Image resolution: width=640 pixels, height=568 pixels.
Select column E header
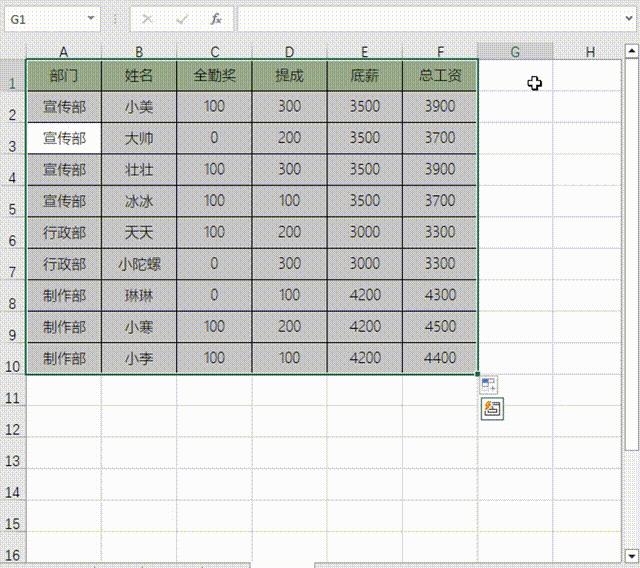pyautogui.click(x=364, y=52)
